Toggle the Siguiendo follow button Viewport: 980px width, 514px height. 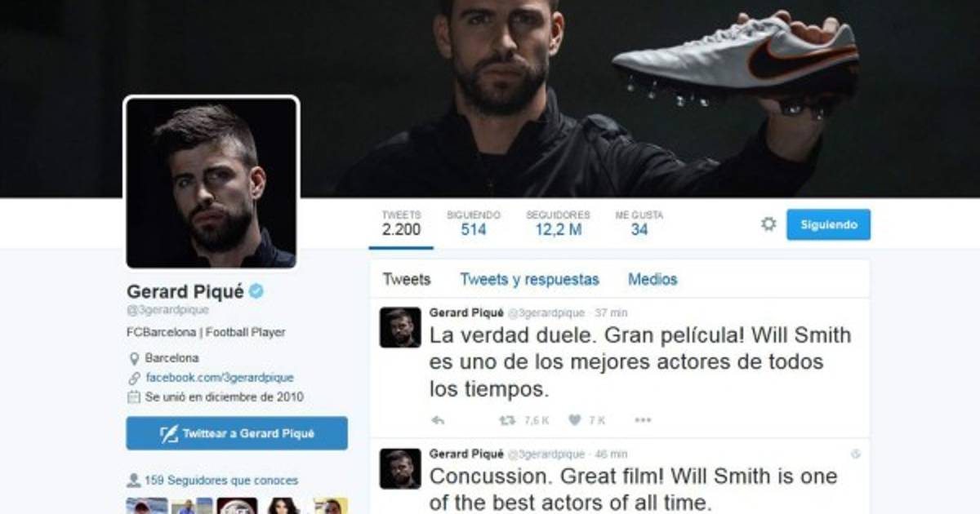[x=829, y=224]
